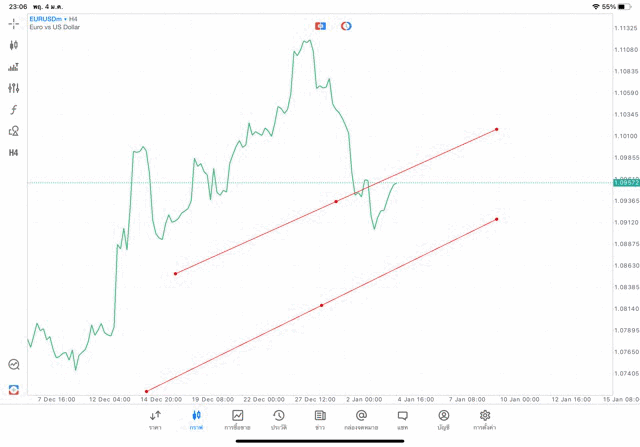The height and width of the screenshot is (447, 640).
Task: Open the ประวัติ (History) tab
Action: pos(279,420)
